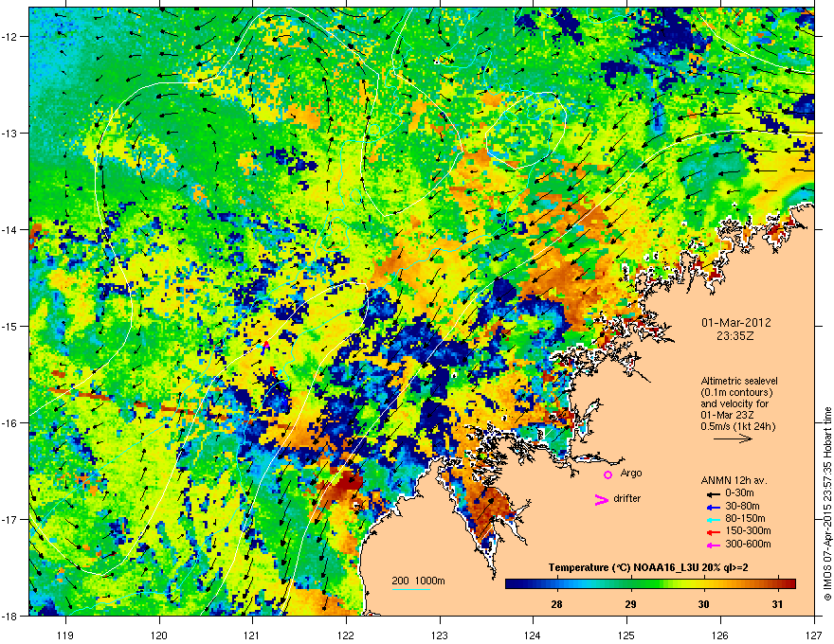Click the longitude axis label 119
Screen dimensions: 834x644
coord(65,635)
